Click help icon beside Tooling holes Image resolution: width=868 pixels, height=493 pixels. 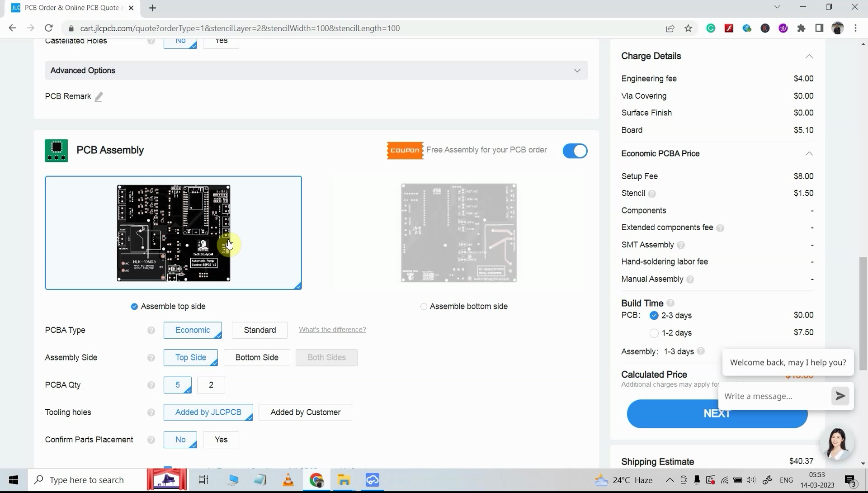(151, 413)
